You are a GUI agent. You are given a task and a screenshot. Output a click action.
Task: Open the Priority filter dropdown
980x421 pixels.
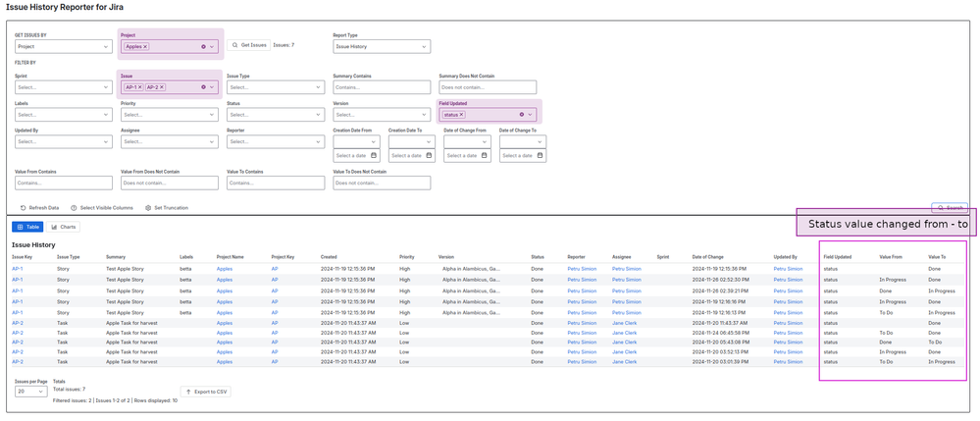[170, 115]
